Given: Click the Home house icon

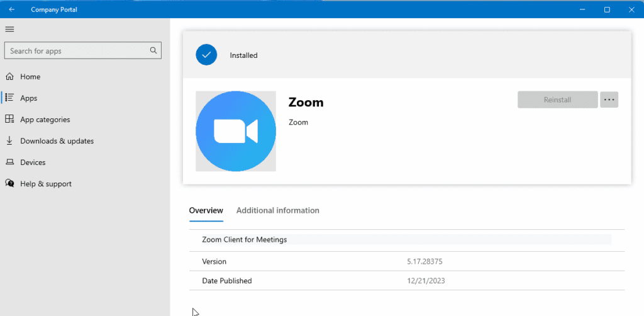Looking at the screenshot, I should [9, 77].
